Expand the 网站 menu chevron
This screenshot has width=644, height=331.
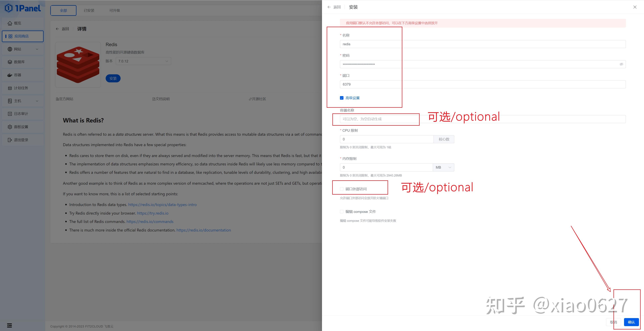[37, 49]
